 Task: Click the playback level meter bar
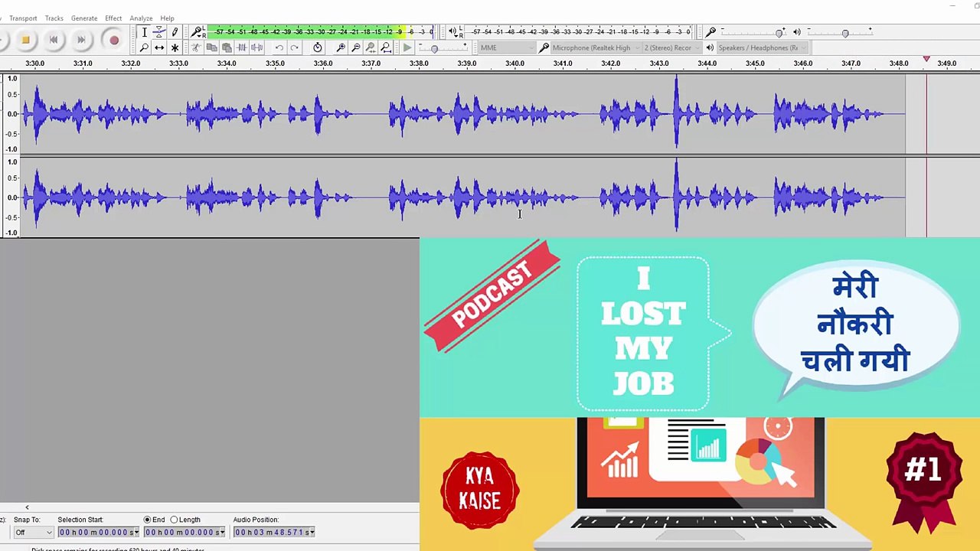click(x=580, y=31)
